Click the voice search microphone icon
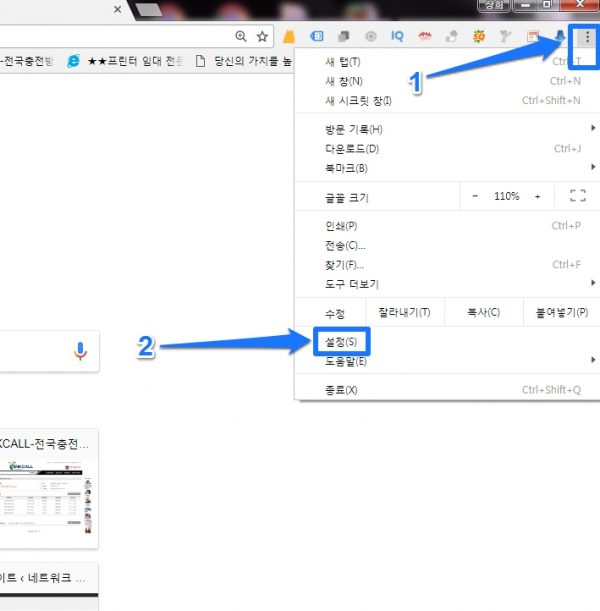This screenshot has height=611, width=600. click(80, 351)
